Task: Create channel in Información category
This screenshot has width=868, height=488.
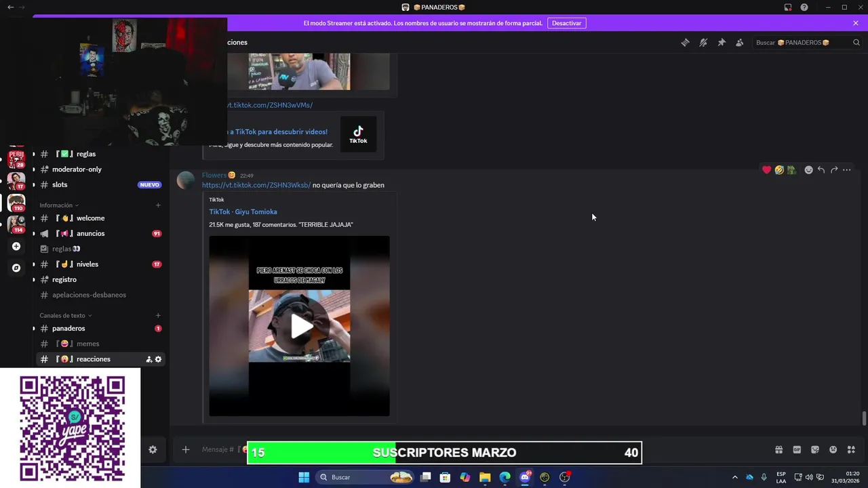Action: [x=158, y=205]
